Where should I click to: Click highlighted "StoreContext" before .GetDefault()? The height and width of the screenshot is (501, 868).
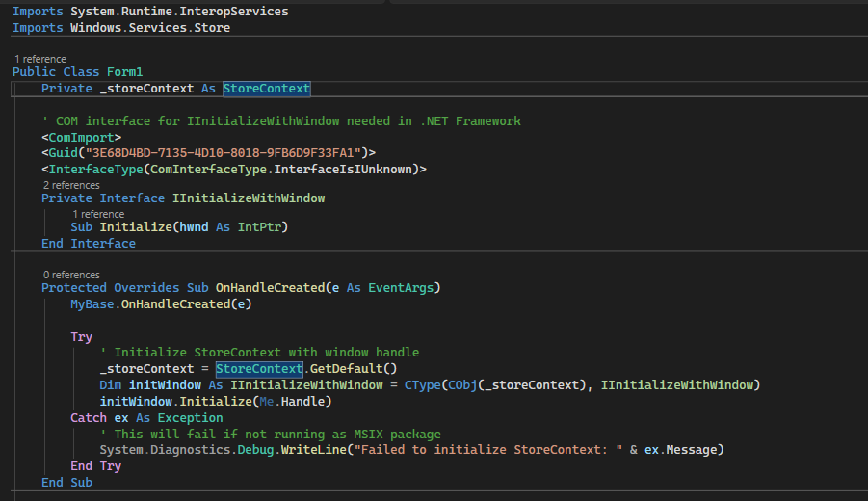[x=259, y=369]
